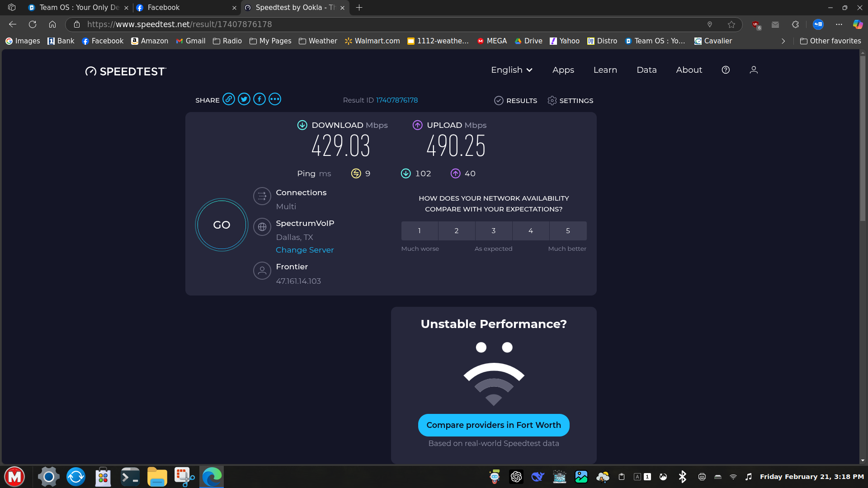
Task: Expand the favorites bar overflow chevron
Action: pos(783,41)
